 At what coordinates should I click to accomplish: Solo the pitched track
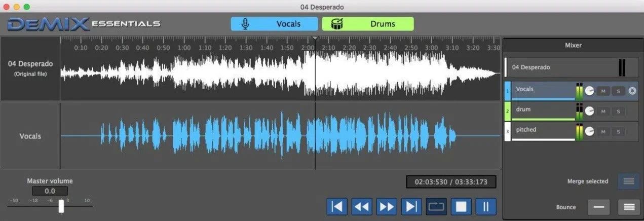point(618,132)
